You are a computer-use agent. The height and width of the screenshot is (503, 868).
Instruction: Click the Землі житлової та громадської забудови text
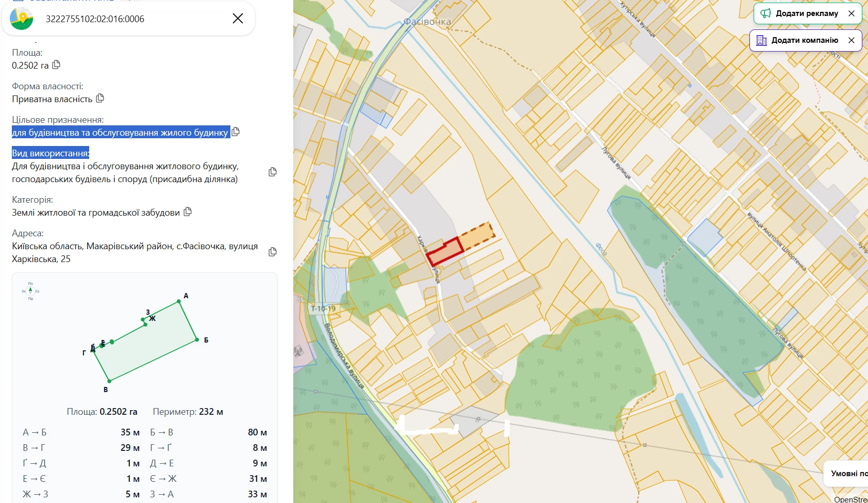tap(96, 212)
